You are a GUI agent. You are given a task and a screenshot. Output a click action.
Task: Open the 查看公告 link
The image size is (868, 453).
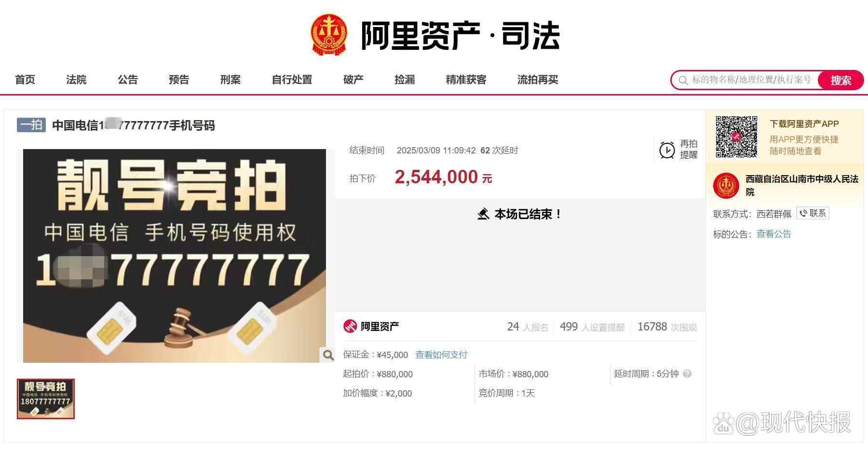pyautogui.click(x=773, y=234)
